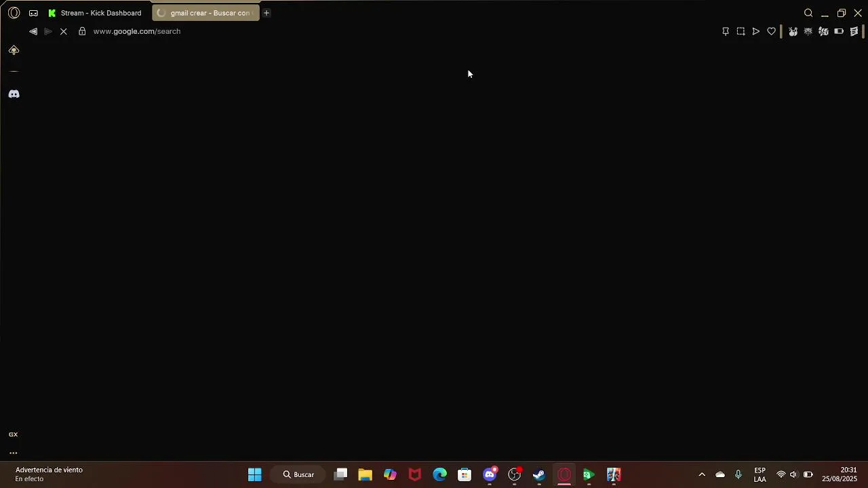View site info via the padlock icon
Image resolution: width=868 pixels, height=488 pixels.
[82, 31]
